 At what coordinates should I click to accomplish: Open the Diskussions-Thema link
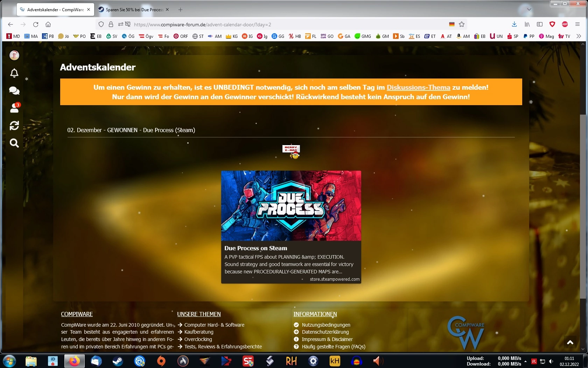point(418,87)
